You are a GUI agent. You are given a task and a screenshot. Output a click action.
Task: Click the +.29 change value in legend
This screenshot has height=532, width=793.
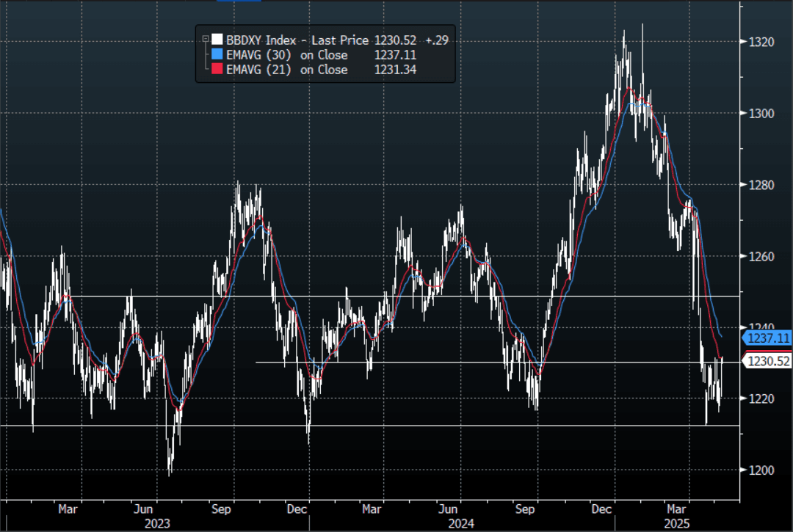coord(437,40)
